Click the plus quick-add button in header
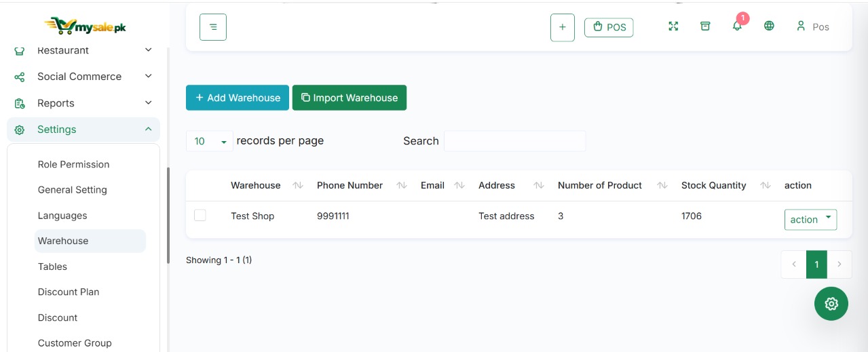 563,27
